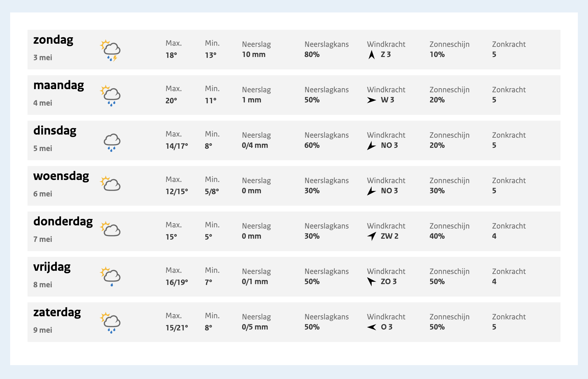Click maandag's sun and rain cloud icon
The image size is (588, 379).
[110, 96]
